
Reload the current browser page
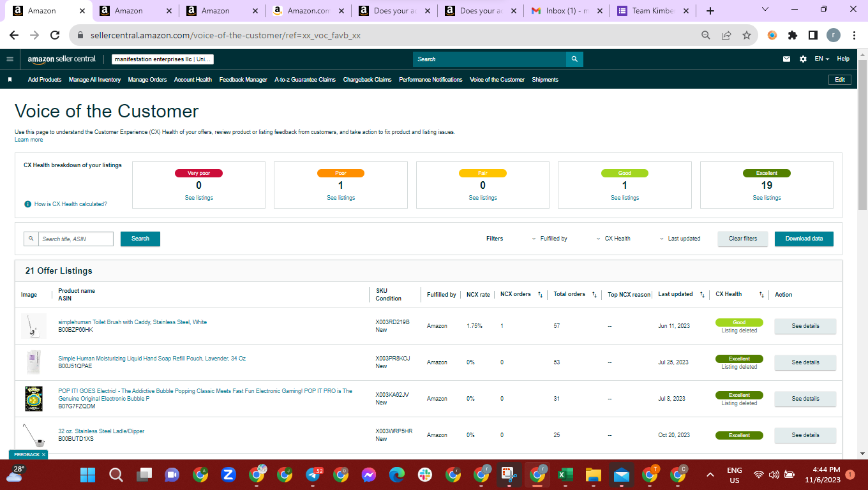click(55, 36)
